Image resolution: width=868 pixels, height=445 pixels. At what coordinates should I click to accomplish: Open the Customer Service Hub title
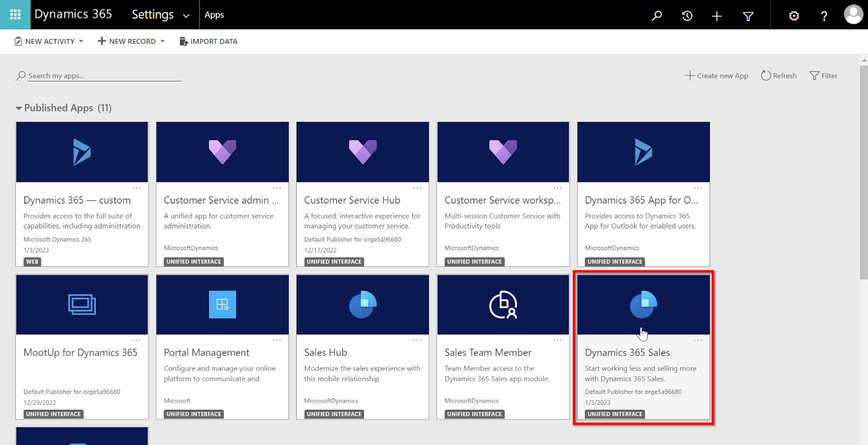coord(352,200)
